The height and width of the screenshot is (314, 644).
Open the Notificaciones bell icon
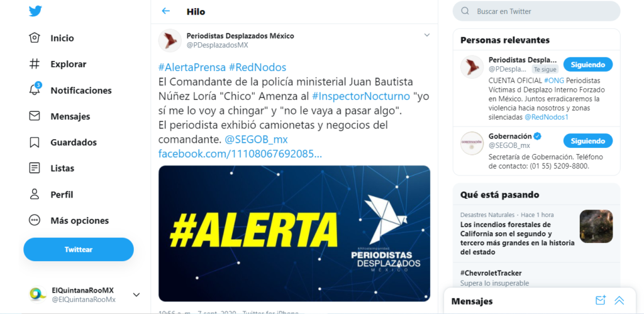tap(35, 90)
